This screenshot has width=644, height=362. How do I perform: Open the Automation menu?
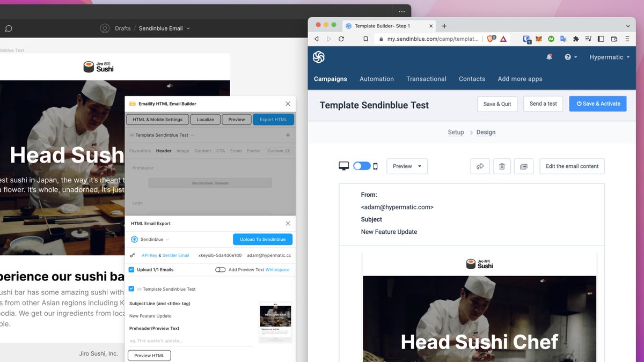[377, 79]
